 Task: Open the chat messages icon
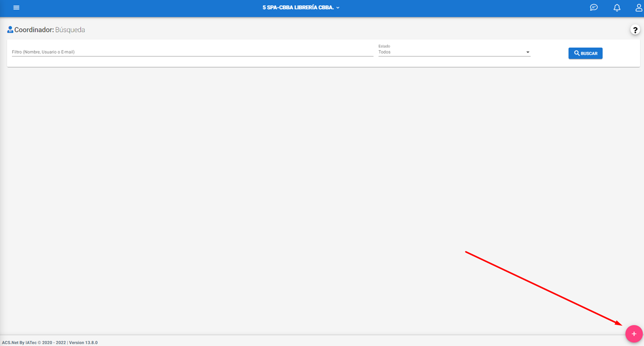(593, 8)
